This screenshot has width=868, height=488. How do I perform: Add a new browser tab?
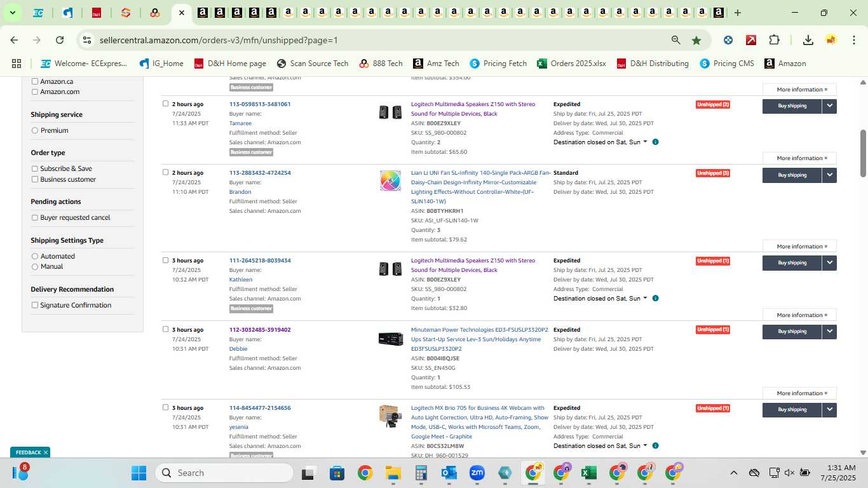coord(737,13)
